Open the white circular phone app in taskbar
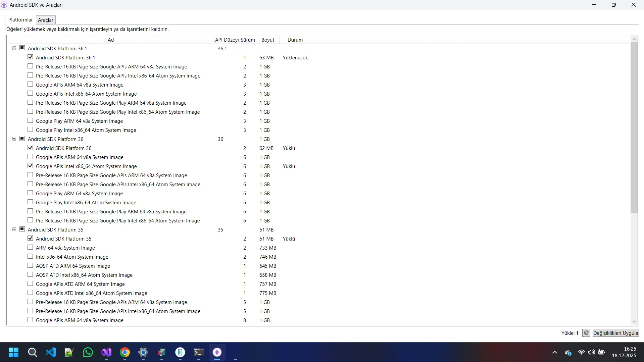Viewport: 644px width, 362px height. [x=180, y=352]
